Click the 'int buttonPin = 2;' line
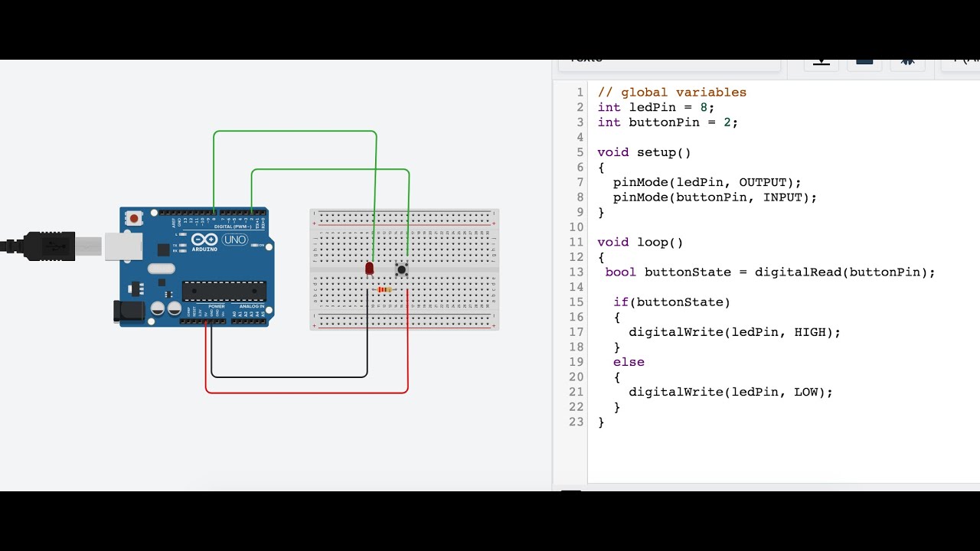The height and width of the screenshot is (551, 980). tap(668, 122)
